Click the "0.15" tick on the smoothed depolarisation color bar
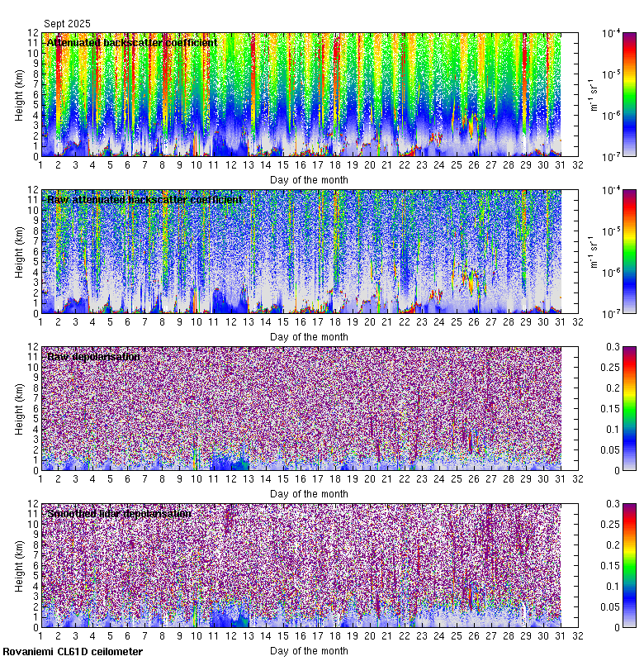The height and width of the screenshot is (661, 644). pyautogui.click(x=610, y=566)
